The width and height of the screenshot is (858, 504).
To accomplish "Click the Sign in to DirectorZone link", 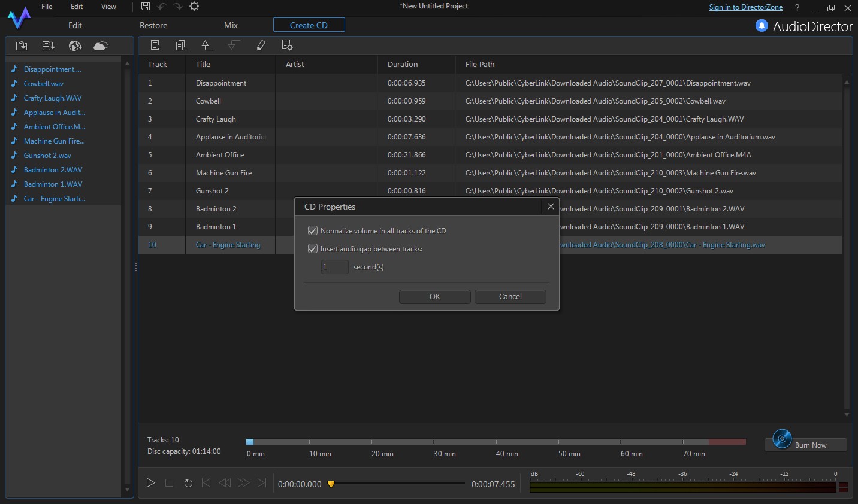I will pyautogui.click(x=746, y=7).
